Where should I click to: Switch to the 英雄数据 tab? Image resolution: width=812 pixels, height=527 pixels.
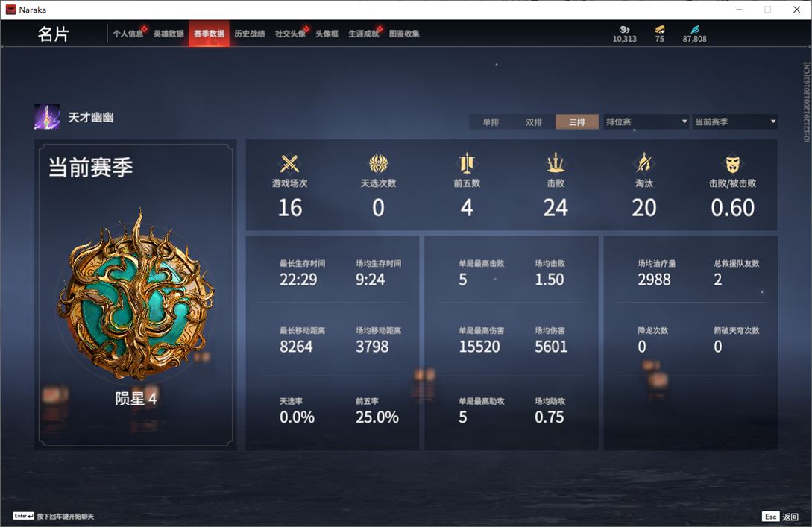coord(169,34)
